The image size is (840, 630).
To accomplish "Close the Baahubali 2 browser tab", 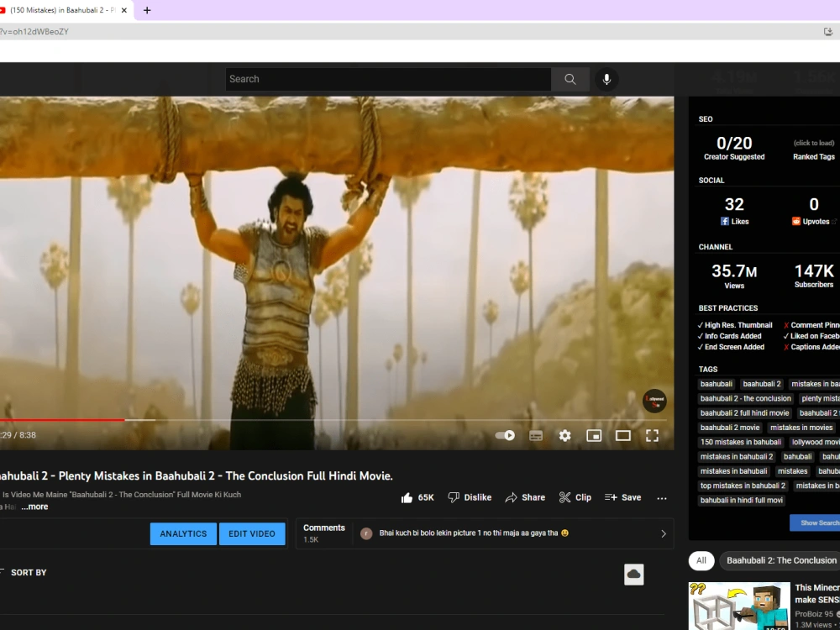I will 123,10.
